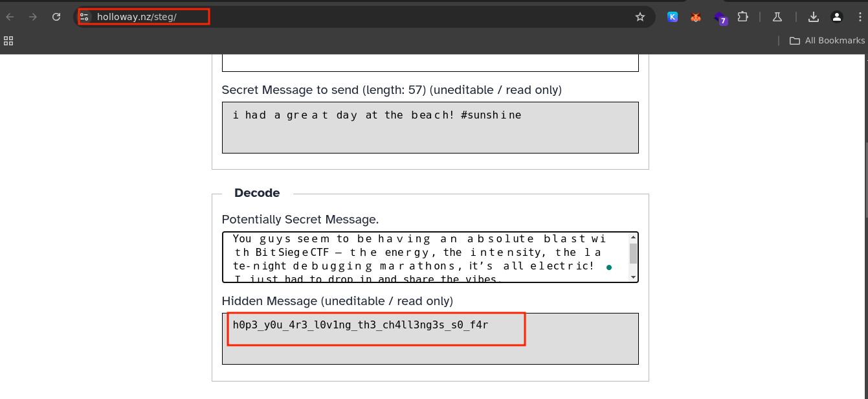Open the apps grid shortcut
Screen dimensions: 868x399
pos(8,40)
